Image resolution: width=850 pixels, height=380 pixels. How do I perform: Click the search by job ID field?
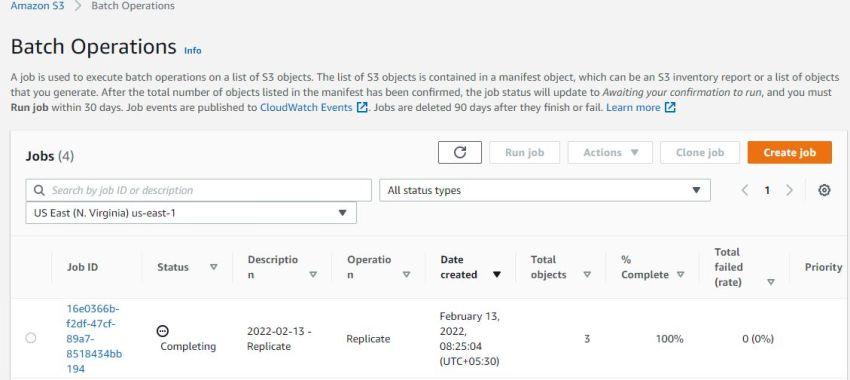198,190
